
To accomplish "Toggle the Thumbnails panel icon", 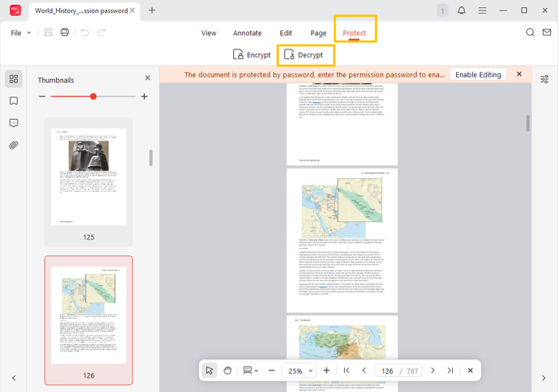I will (x=14, y=79).
